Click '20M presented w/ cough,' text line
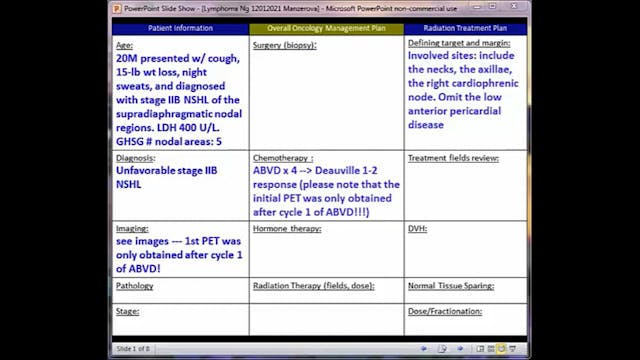The height and width of the screenshot is (360, 640). pos(178,58)
